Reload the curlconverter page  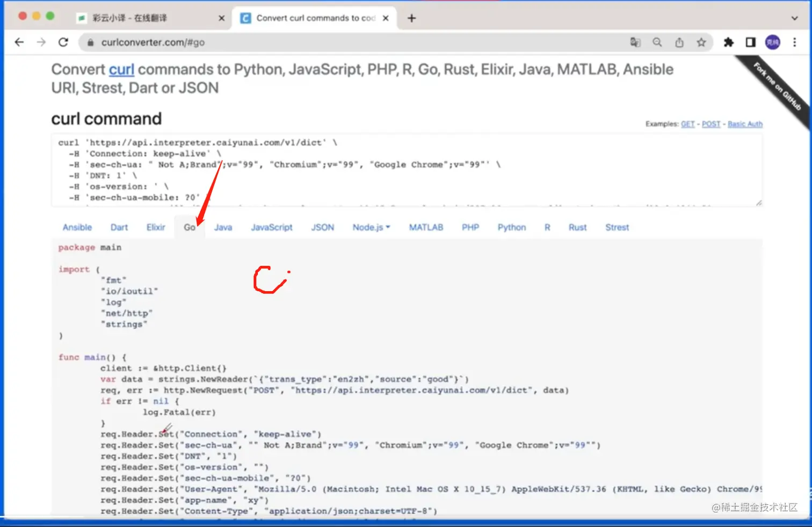click(63, 42)
